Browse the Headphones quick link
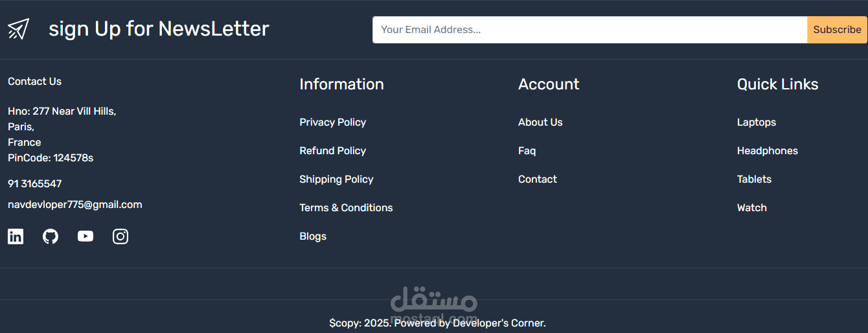 coord(768,151)
